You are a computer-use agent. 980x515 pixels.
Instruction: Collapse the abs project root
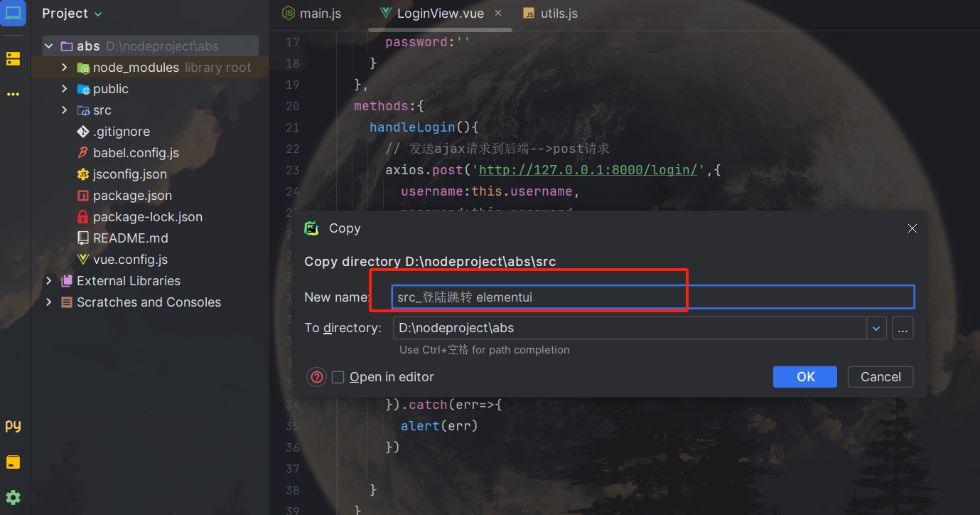(x=48, y=46)
